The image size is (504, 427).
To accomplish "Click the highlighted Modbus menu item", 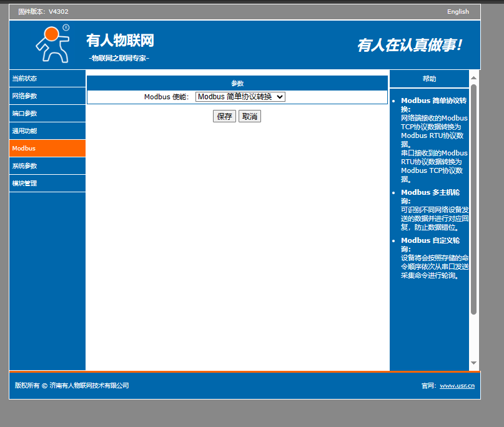I will pos(25,149).
